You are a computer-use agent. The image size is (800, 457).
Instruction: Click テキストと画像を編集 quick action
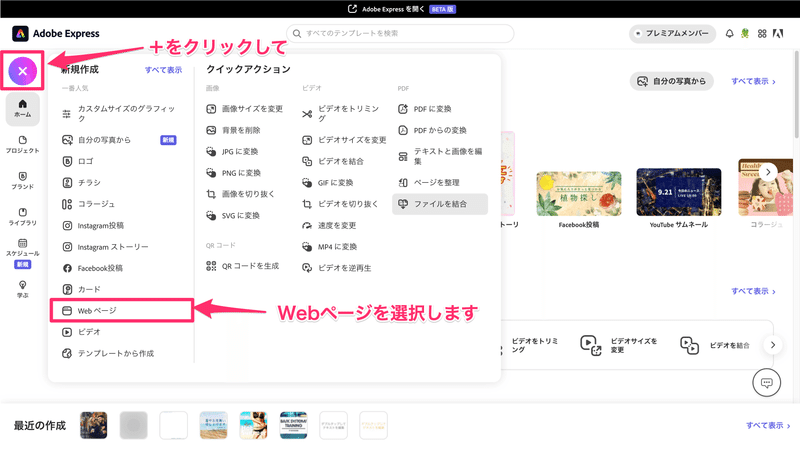440,156
